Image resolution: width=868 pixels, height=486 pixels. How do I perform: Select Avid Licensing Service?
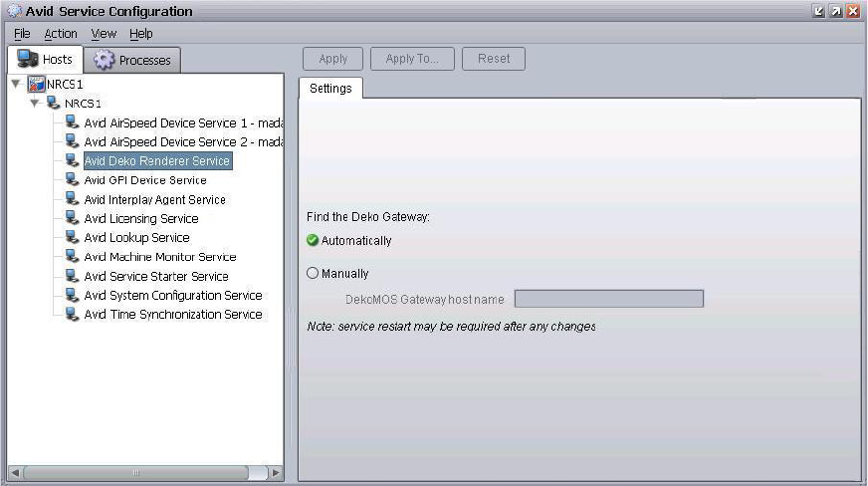click(x=141, y=219)
